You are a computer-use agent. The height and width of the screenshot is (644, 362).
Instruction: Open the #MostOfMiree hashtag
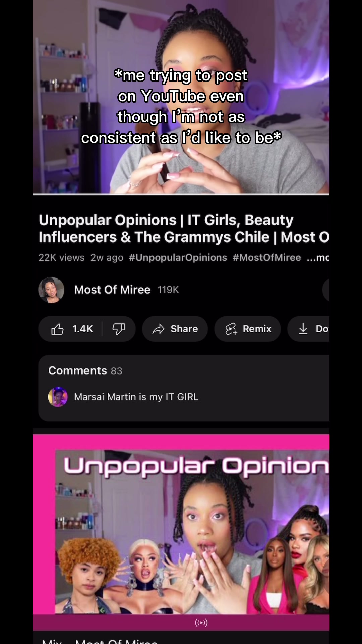coord(267,258)
